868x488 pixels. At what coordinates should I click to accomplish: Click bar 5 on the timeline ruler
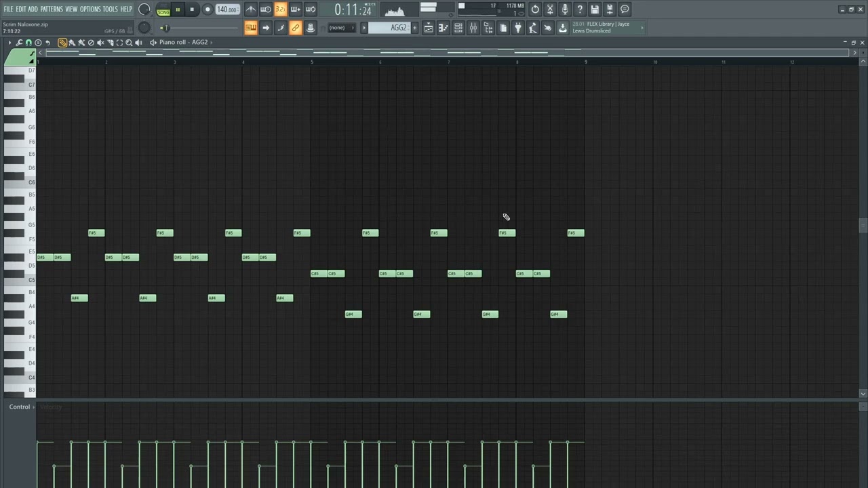pos(312,62)
